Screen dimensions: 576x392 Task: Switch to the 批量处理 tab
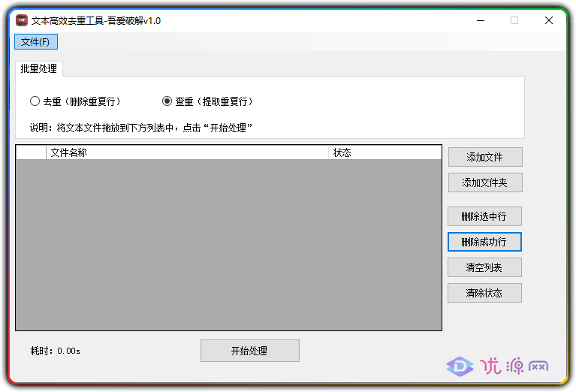click(x=39, y=69)
